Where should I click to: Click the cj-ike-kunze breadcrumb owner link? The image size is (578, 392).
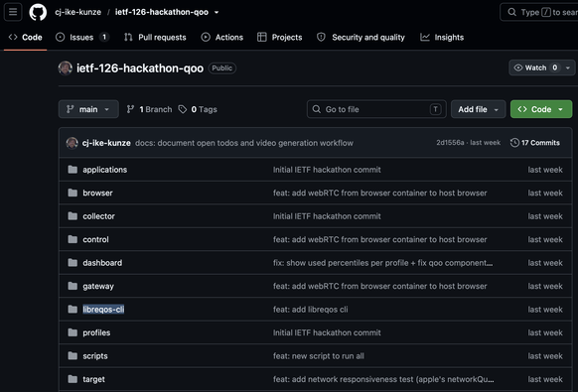tap(77, 12)
